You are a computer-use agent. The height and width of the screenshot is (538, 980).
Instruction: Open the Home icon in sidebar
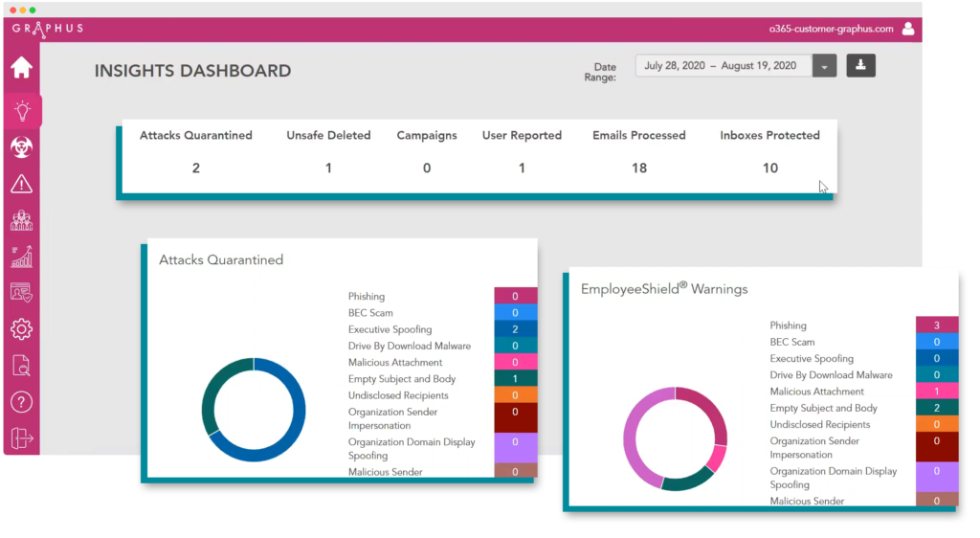click(21, 67)
